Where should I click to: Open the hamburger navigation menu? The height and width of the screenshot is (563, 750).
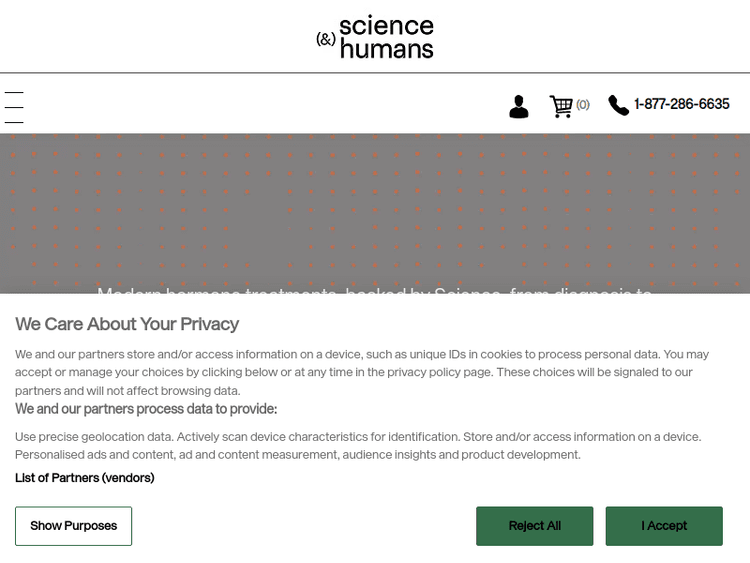[14, 107]
